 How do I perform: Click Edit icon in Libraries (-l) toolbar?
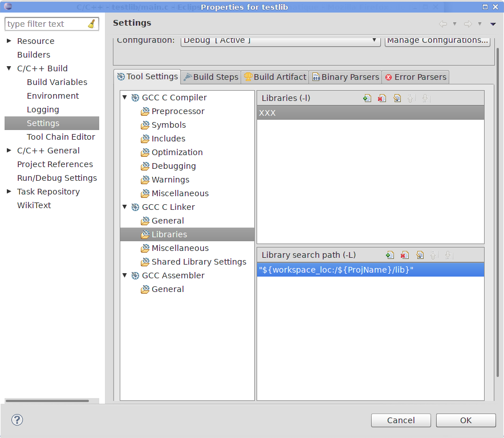point(397,98)
